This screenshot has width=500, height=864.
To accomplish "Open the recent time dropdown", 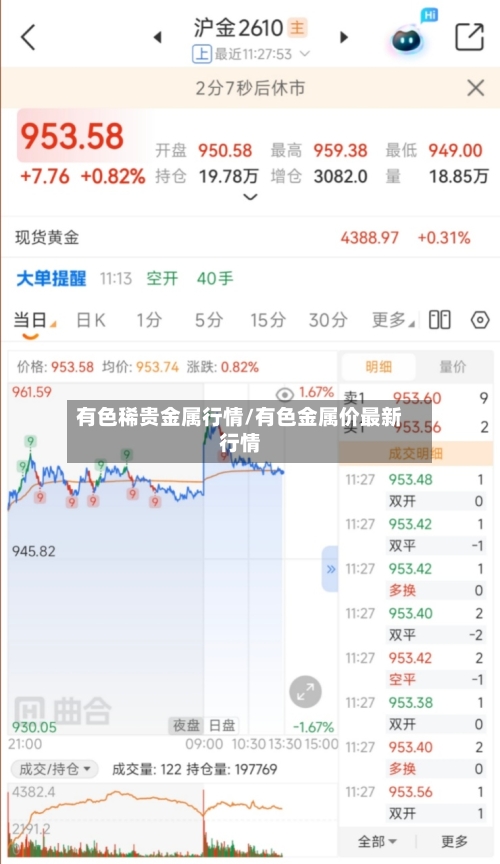I will click(x=304, y=53).
